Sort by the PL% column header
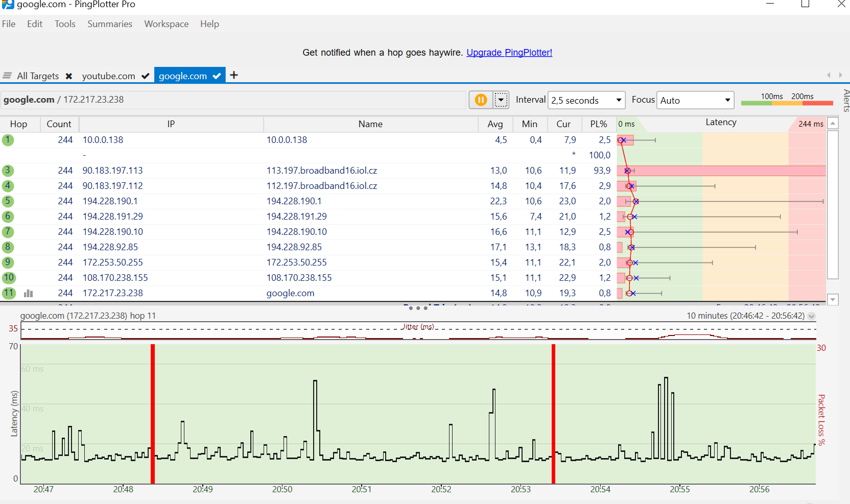The width and height of the screenshot is (850, 504). [598, 124]
